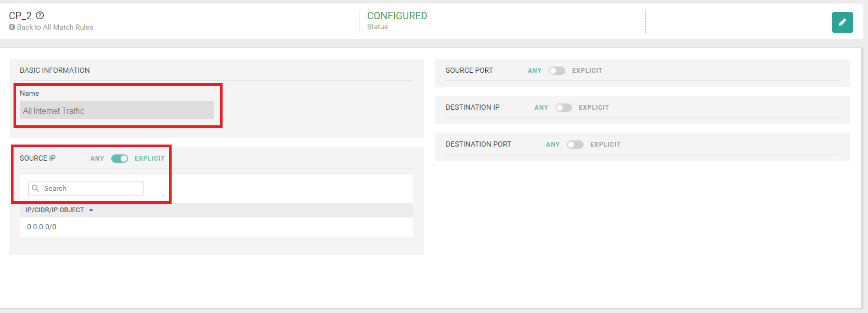This screenshot has width=868, height=313.
Task: Set SOURCE PORT to EXPLICIT
Action: [x=556, y=70]
